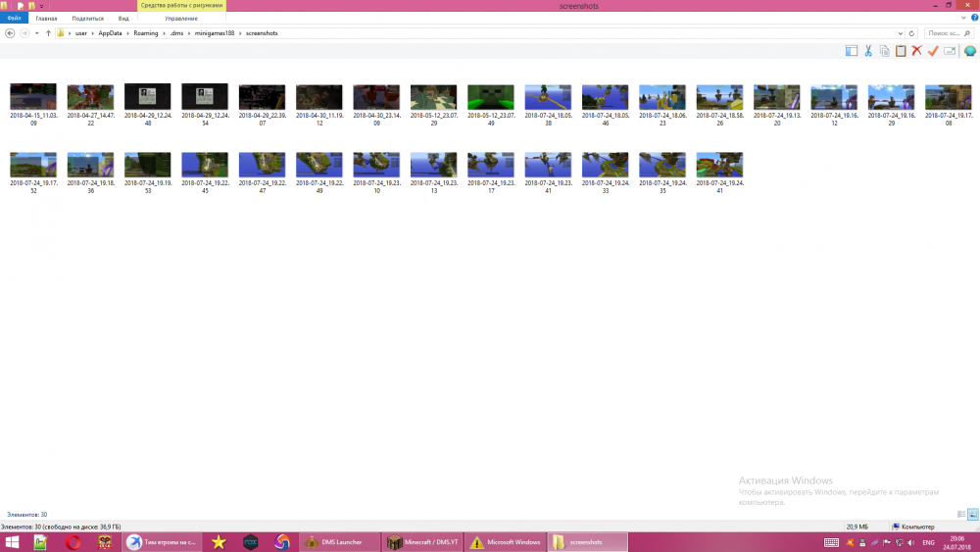Click the volume speaker tray icon
This screenshot has height=552, width=980.
[x=911, y=542]
